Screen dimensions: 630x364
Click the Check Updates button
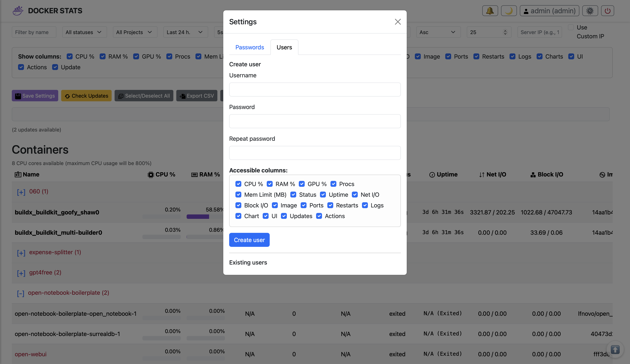click(86, 96)
